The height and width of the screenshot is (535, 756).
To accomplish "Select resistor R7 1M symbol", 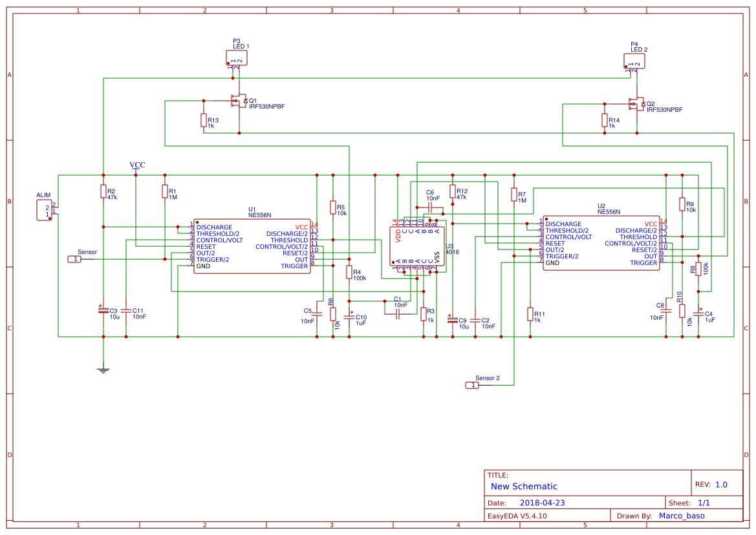I will pos(514,194).
